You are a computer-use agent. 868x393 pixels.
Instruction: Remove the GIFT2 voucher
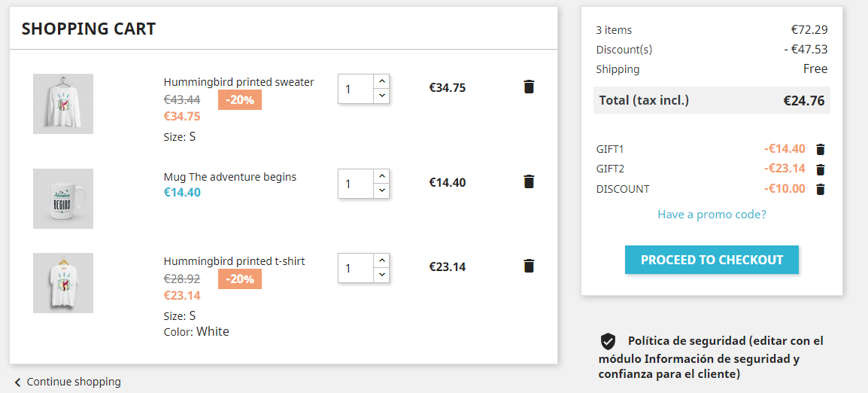(821, 169)
